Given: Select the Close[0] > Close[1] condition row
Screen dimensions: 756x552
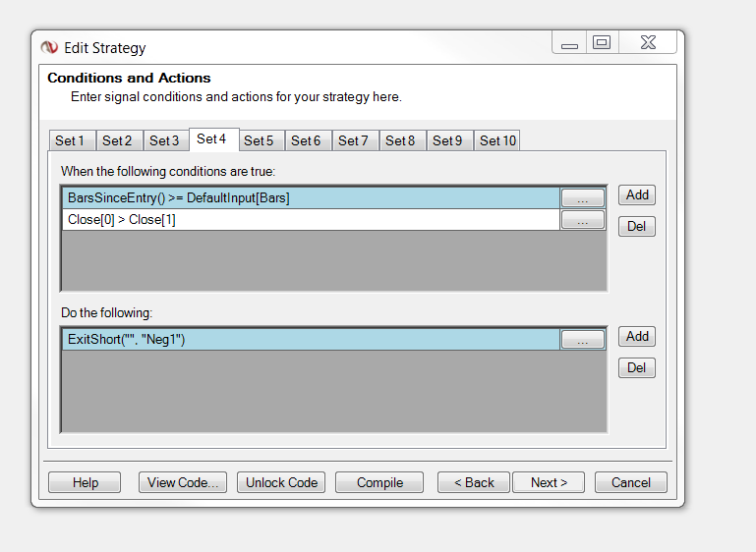Looking at the screenshot, I should [311, 220].
